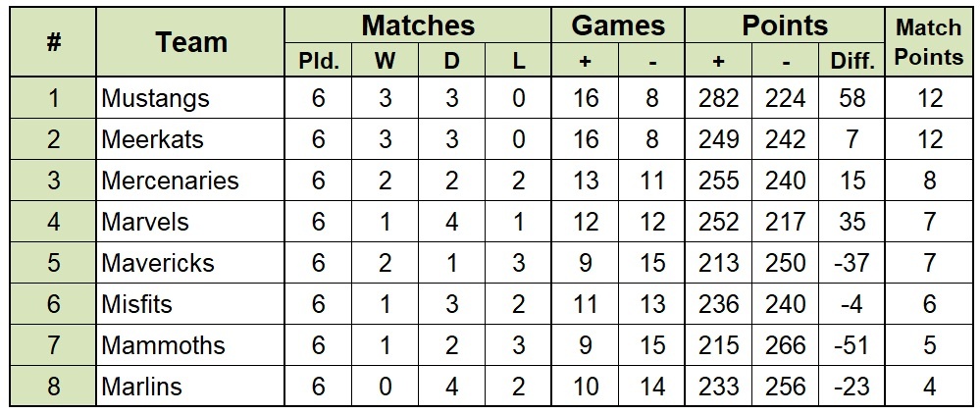Click Mavericks difference value -37
980x414 pixels.
tap(851, 263)
